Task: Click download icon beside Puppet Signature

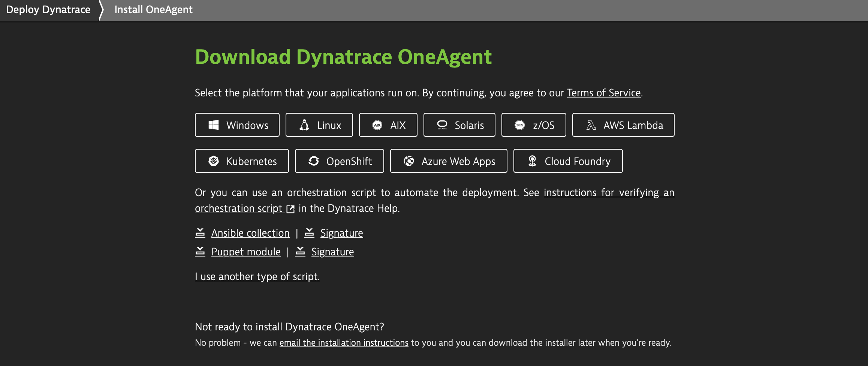Action: pyautogui.click(x=300, y=251)
